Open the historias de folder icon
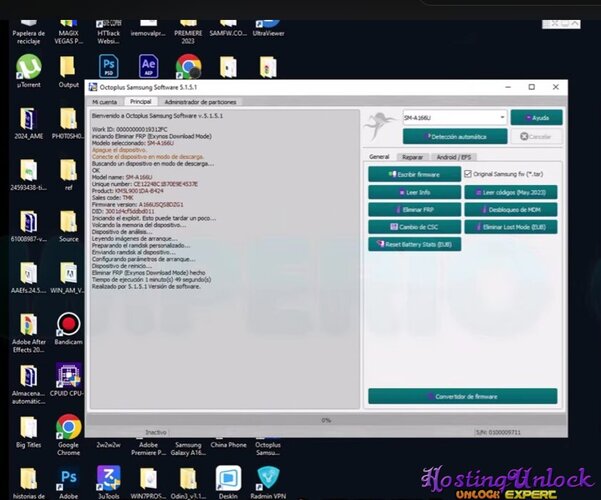The width and height of the screenshot is (601, 500). (x=29, y=482)
